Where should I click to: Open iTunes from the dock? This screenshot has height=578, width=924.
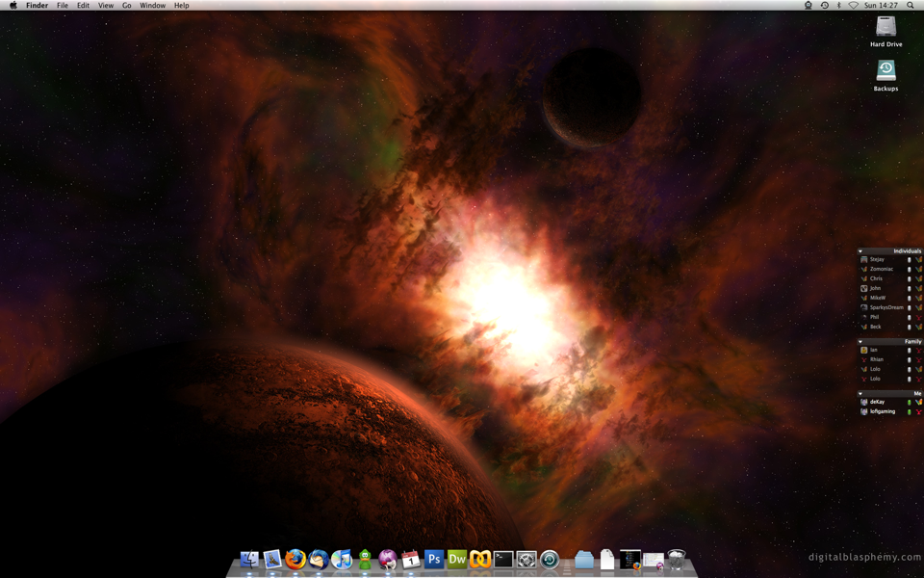[342, 560]
